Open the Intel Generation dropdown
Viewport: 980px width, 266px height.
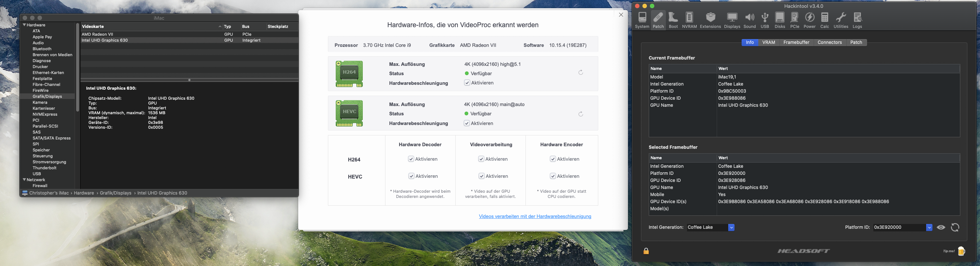tap(711, 228)
